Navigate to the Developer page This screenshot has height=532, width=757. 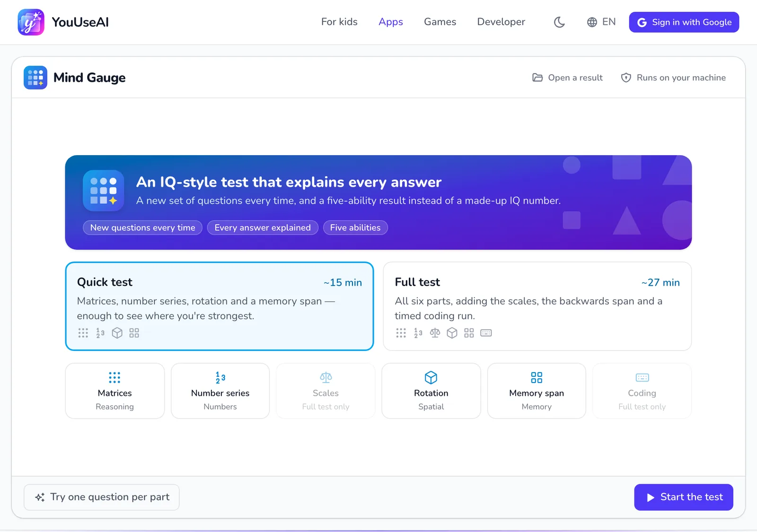(501, 22)
